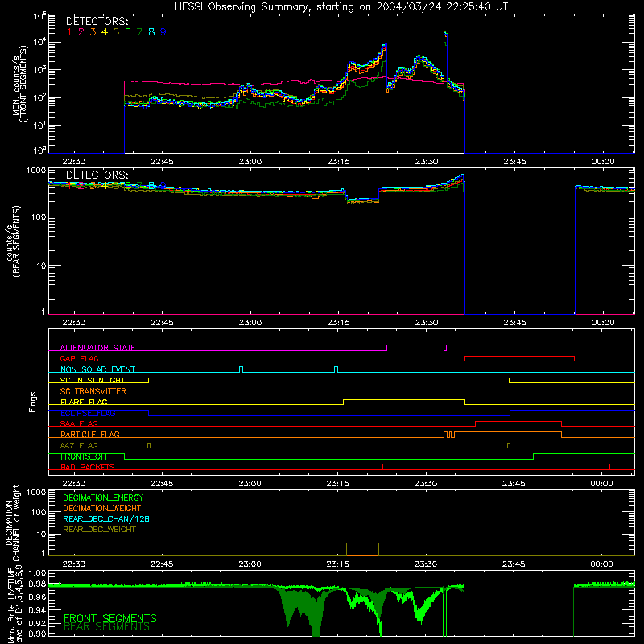Click the SAA_FLAG label
644x644 pixels.
79,423
